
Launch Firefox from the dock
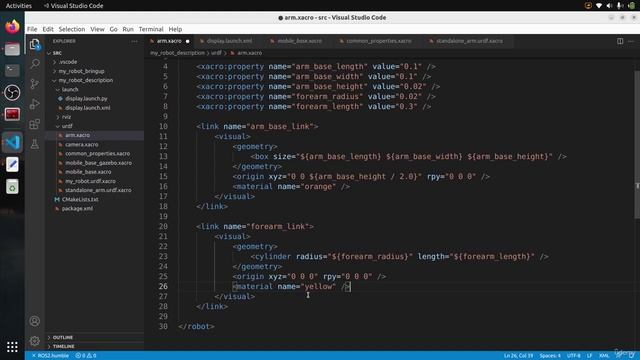coord(12,27)
